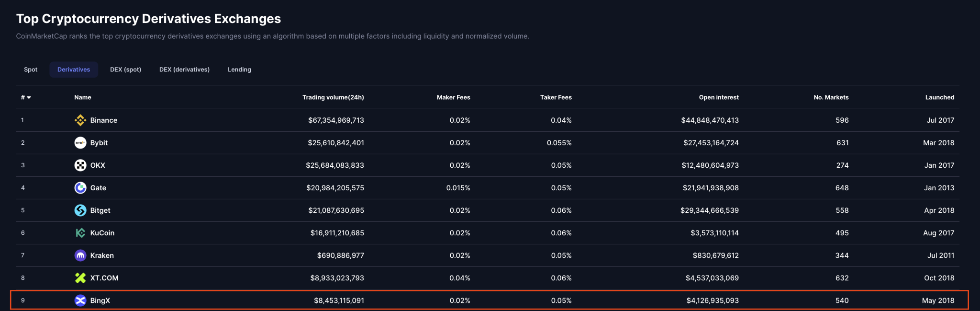Click XT.COM volume $8,933,023,793
Viewport: 980px width, 311px height.
(337, 278)
